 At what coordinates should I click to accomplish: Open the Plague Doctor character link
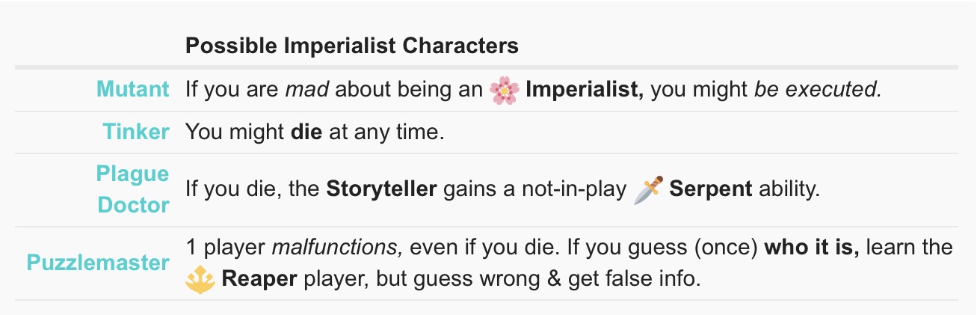click(x=132, y=189)
